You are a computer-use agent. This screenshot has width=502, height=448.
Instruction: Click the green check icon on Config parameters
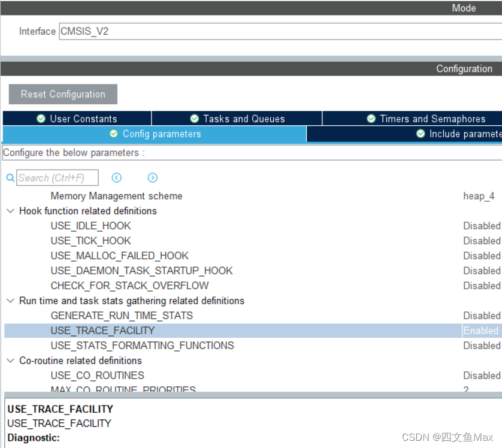pyautogui.click(x=113, y=134)
